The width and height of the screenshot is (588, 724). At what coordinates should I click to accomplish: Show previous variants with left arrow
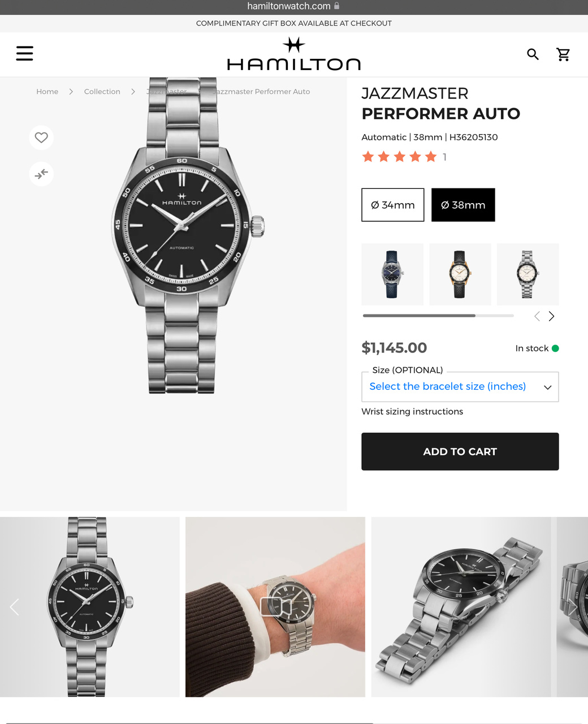tap(537, 316)
